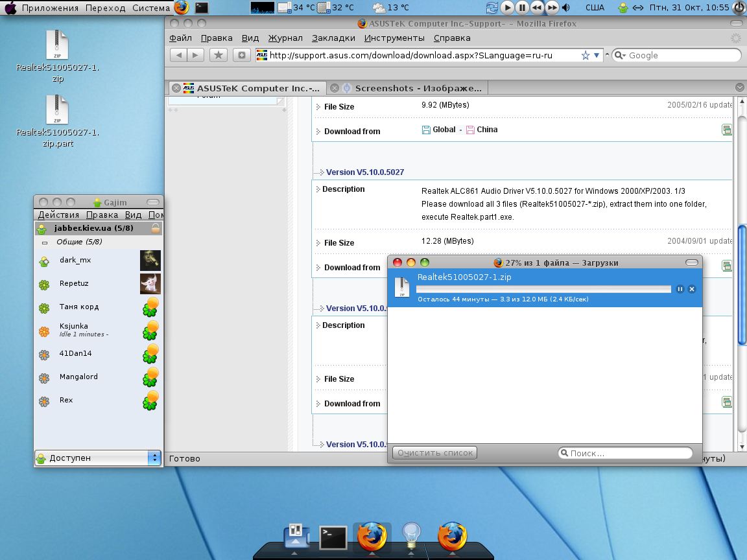747x560 pixels.
Task: Skip to previous track in panel
Action: [537, 8]
